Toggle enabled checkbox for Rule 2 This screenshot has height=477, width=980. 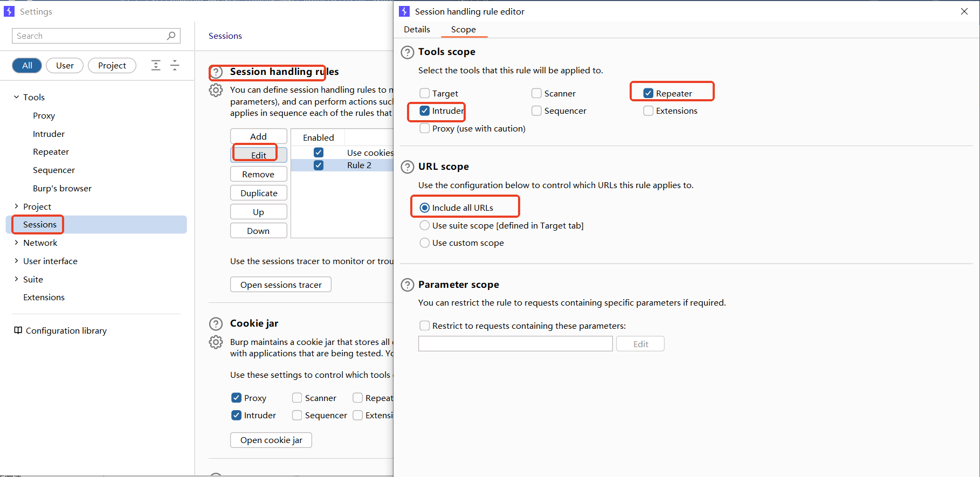point(319,165)
